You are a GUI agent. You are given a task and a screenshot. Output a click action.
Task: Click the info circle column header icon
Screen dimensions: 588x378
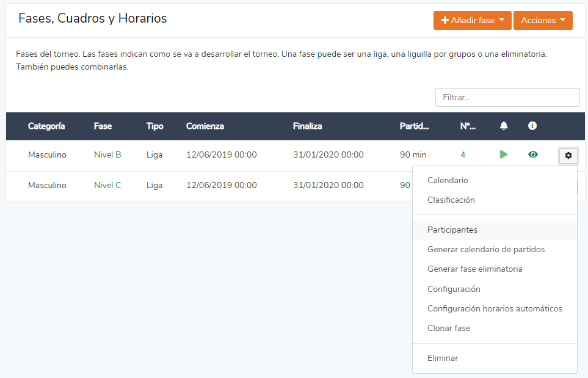[x=532, y=126]
